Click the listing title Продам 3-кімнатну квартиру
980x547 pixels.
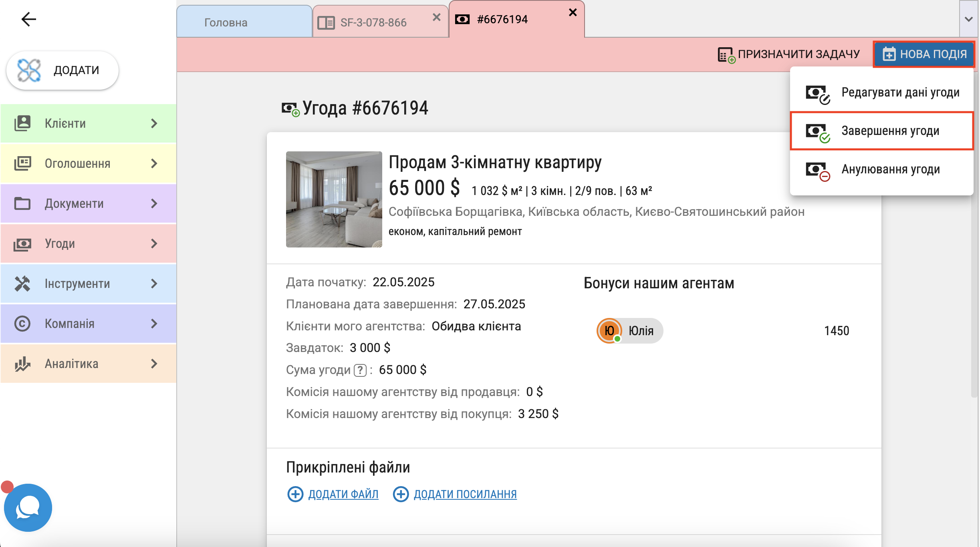coord(495,162)
